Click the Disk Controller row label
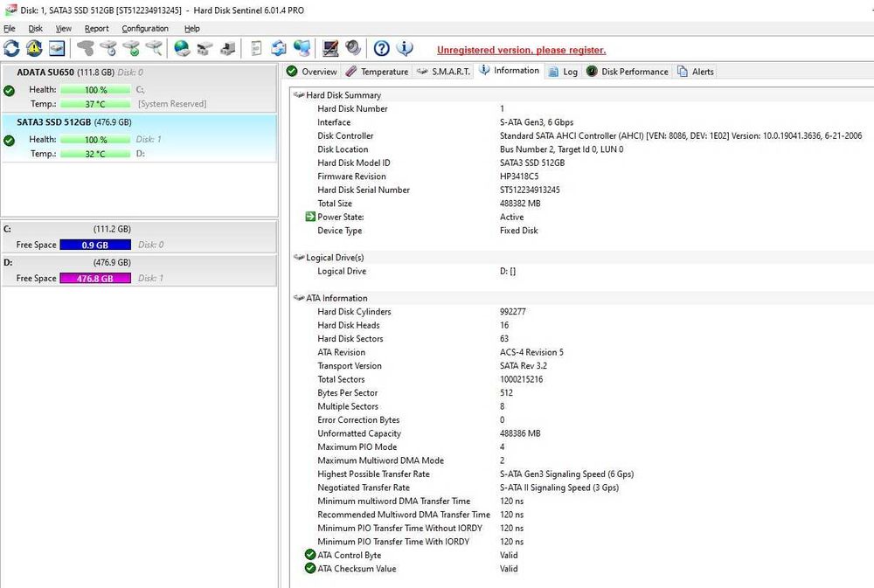Screen dimensions: 874x588 click(x=345, y=135)
